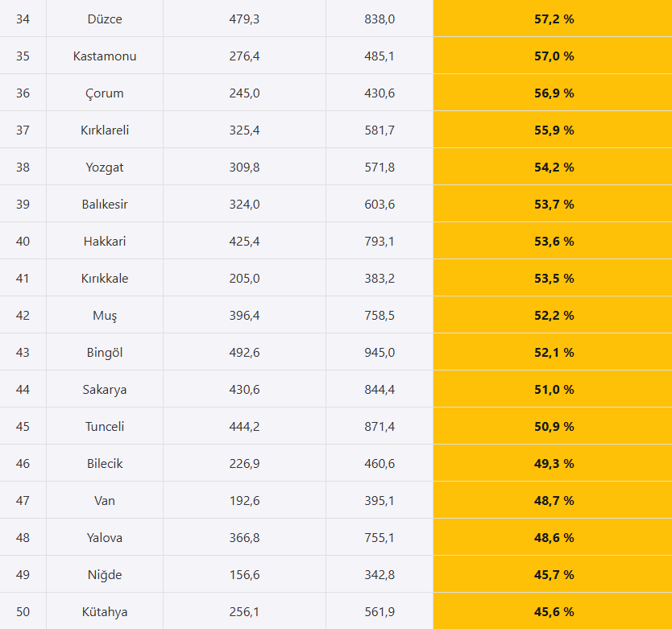Click the Bilecik row name

(x=105, y=464)
